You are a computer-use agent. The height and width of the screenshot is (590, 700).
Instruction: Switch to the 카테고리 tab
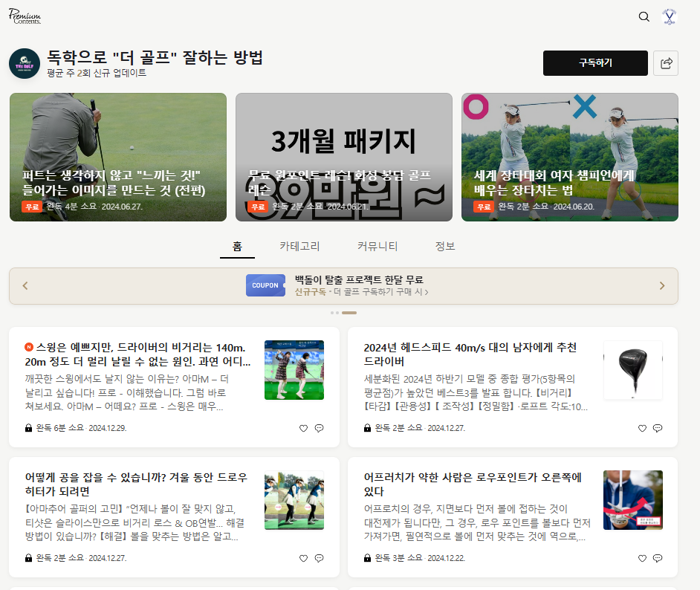click(299, 247)
